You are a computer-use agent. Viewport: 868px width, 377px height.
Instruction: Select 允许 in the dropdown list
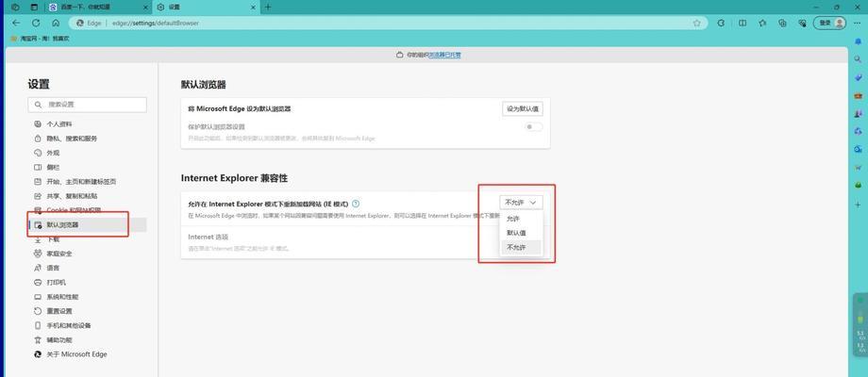[x=521, y=219]
